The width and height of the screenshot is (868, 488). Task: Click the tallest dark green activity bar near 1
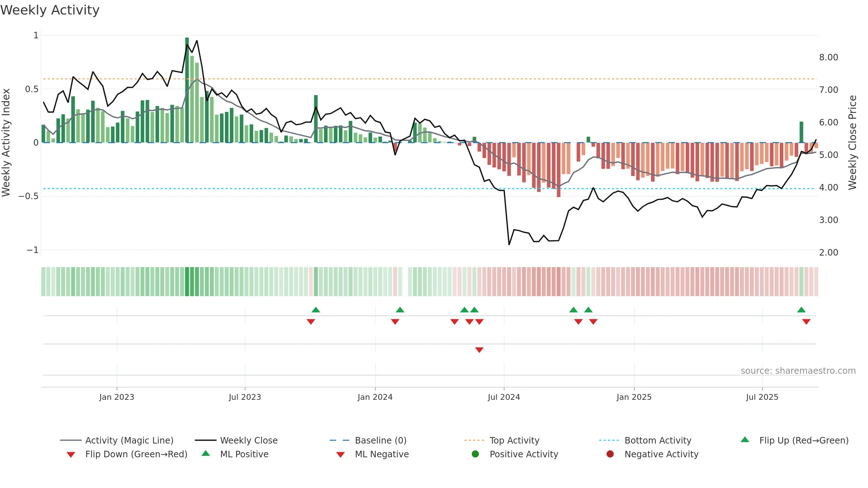click(x=187, y=90)
